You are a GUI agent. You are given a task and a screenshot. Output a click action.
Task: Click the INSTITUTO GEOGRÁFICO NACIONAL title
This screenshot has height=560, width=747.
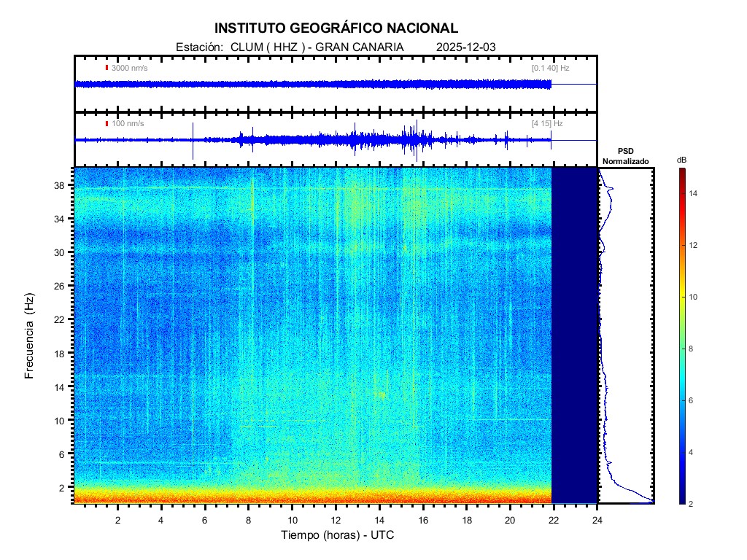[336, 28]
